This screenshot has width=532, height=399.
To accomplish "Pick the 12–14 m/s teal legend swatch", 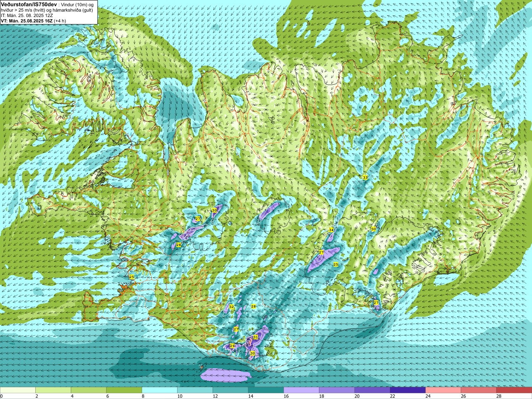I will 230,390.
